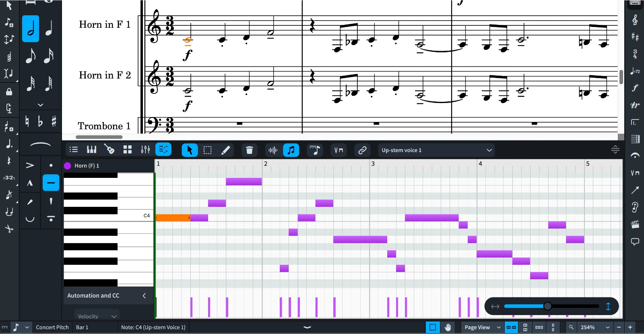Image resolution: width=644 pixels, height=334 pixels.
Task: Add an accent articulation
Action: tap(30, 165)
